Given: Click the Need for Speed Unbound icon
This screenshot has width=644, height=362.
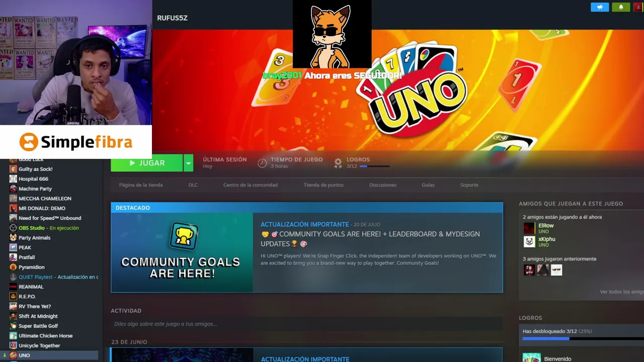Looking at the screenshot, I should [13, 218].
